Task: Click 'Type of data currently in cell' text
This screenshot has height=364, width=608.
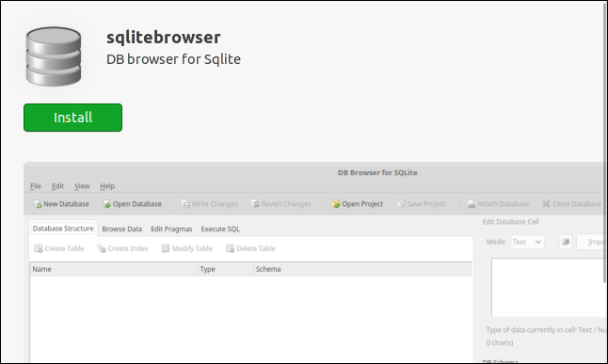Action: tap(545, 330)
